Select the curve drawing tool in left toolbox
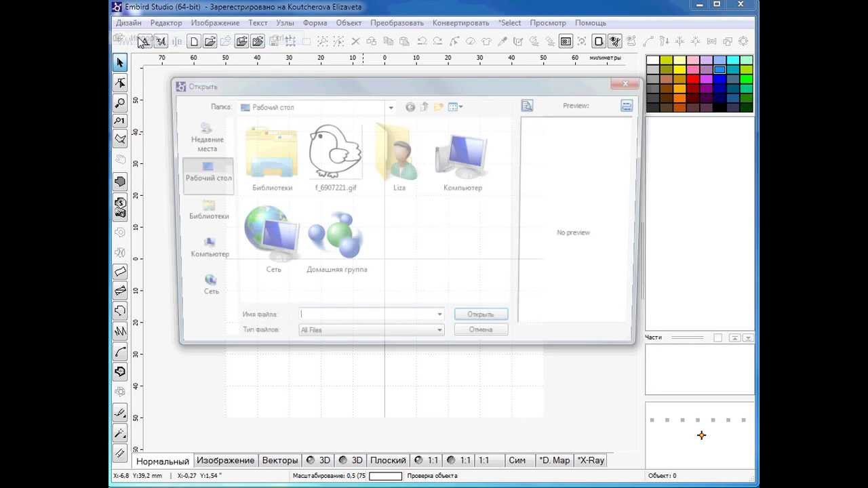Image resolution: width=868 pixels, height=488 pixels. click(120, 352)
